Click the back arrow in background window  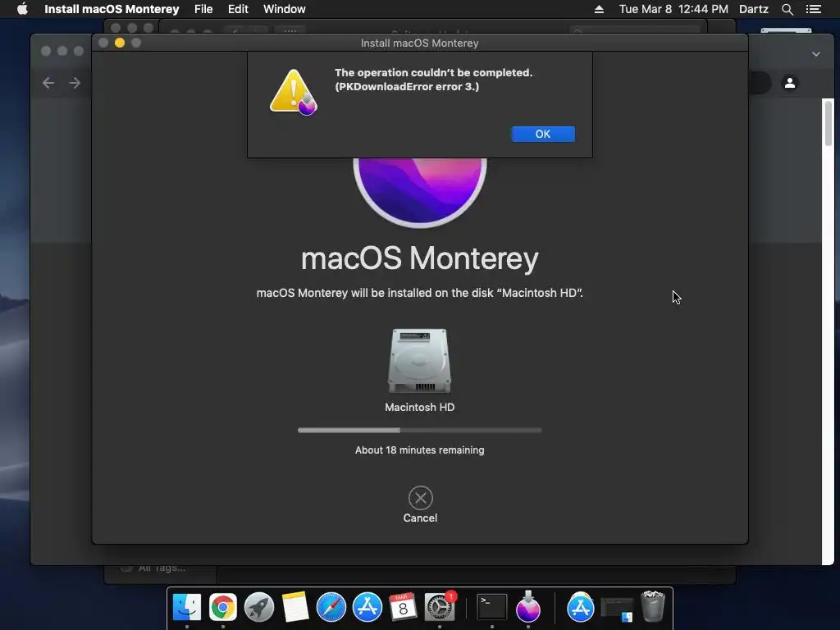pyautogui.click(x=48, y=83)
